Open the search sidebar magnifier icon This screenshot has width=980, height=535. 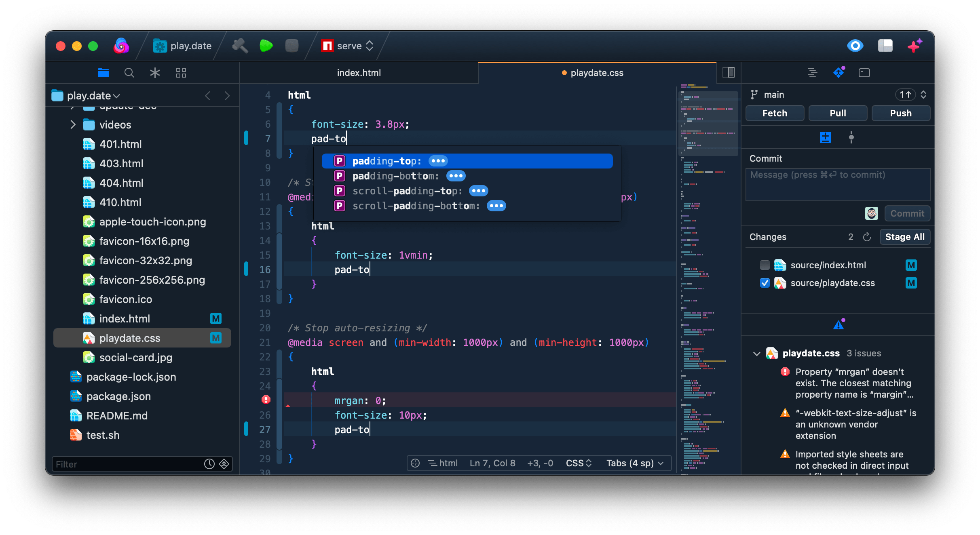pyautogui.click(x=129, y=73)
